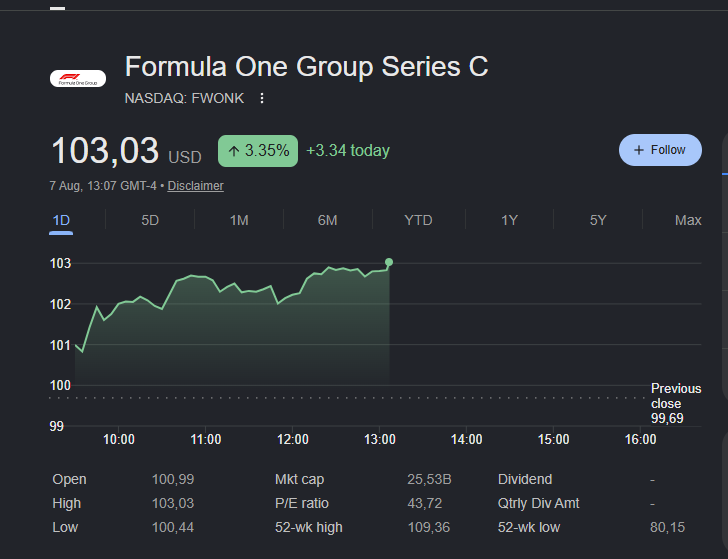This screenshot has width=728, height=559.
Task: Show the YTD chart range
Action: point(418,220)
